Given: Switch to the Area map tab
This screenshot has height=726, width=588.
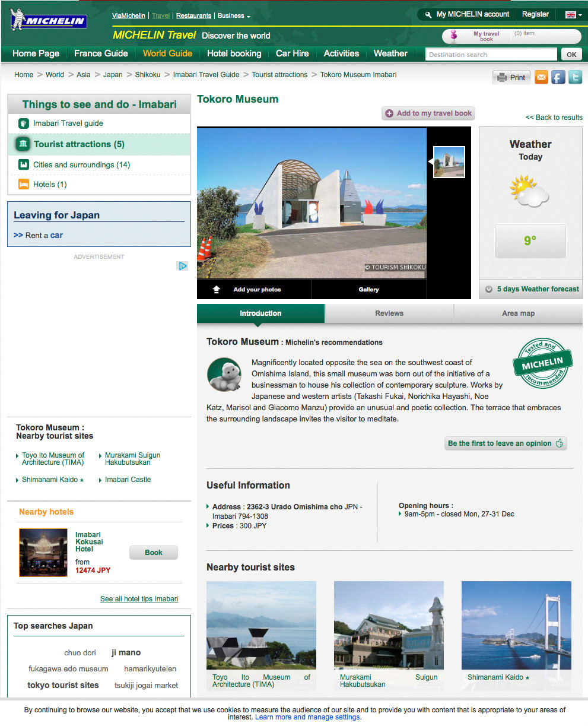Looking at the screenshot, I should pos(519,313).
